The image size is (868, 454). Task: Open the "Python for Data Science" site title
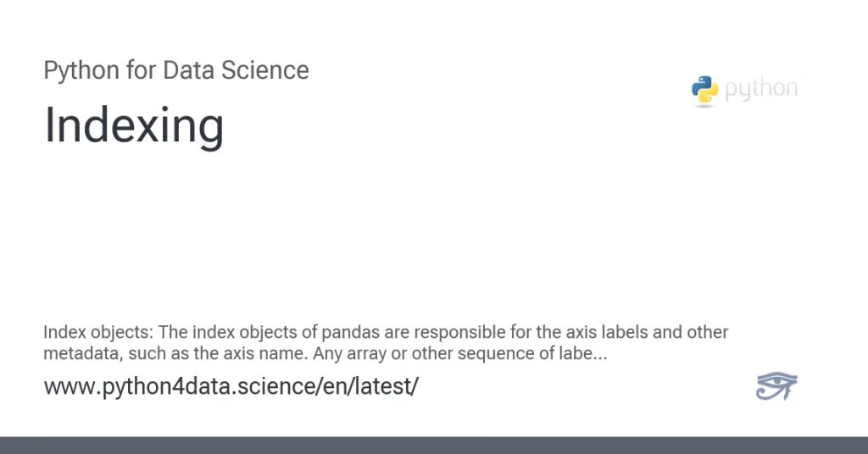(x=176, y=69)
